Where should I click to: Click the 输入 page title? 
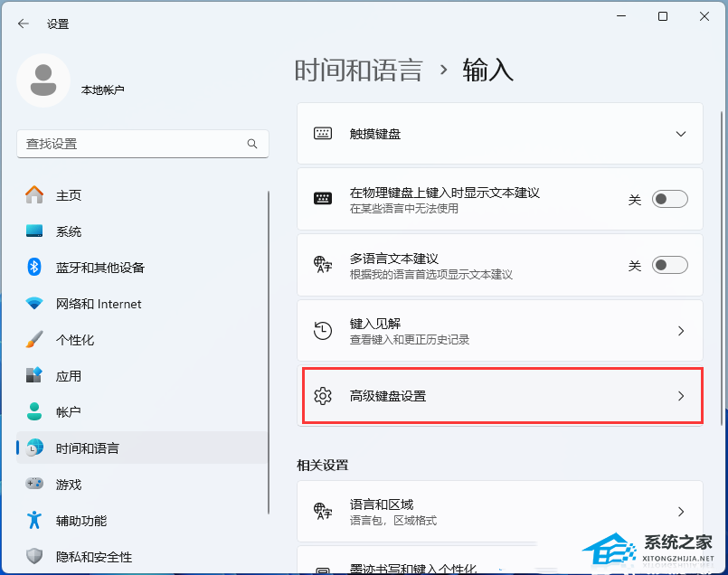[x=488, y=71]
